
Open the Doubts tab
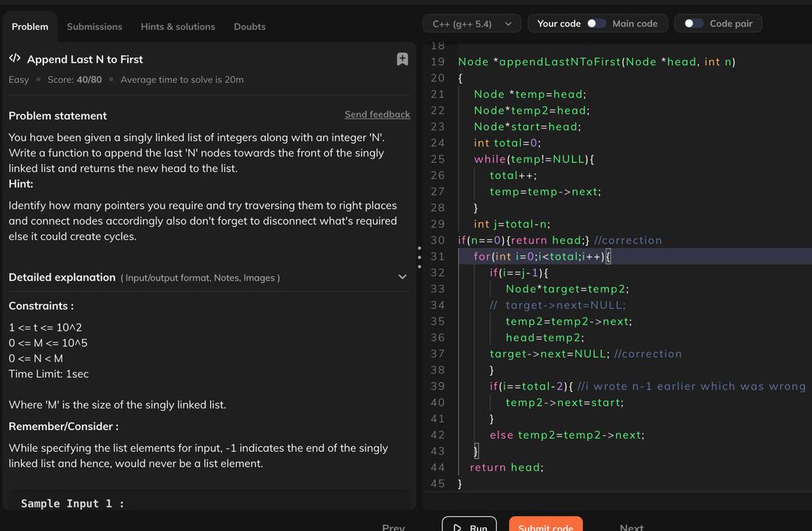click(250, 26)
